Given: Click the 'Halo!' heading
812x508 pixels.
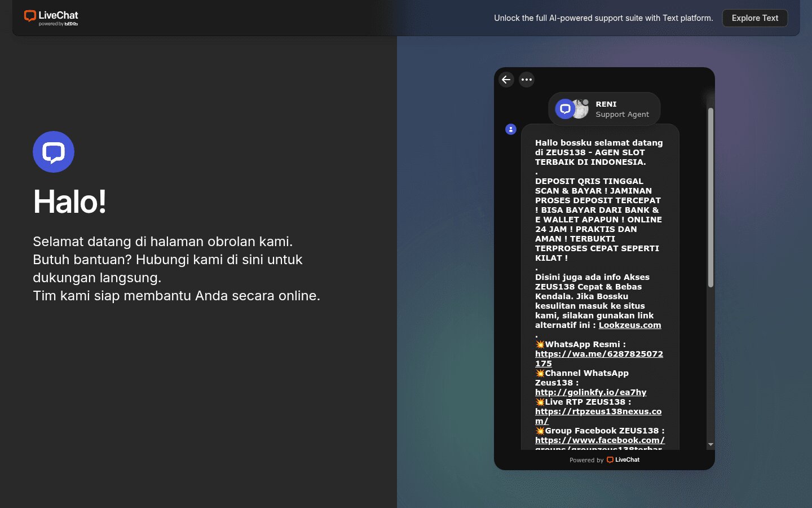Looking at the screenshot, I should click(70, 202).
